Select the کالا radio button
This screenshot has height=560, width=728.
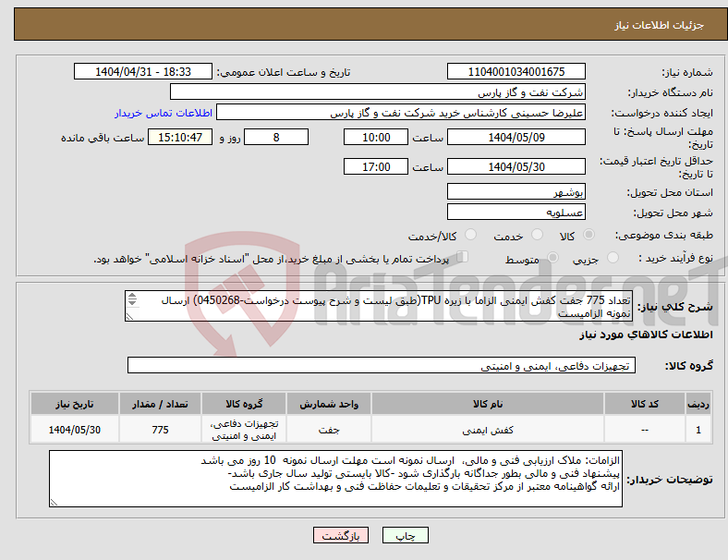(588, 235)
